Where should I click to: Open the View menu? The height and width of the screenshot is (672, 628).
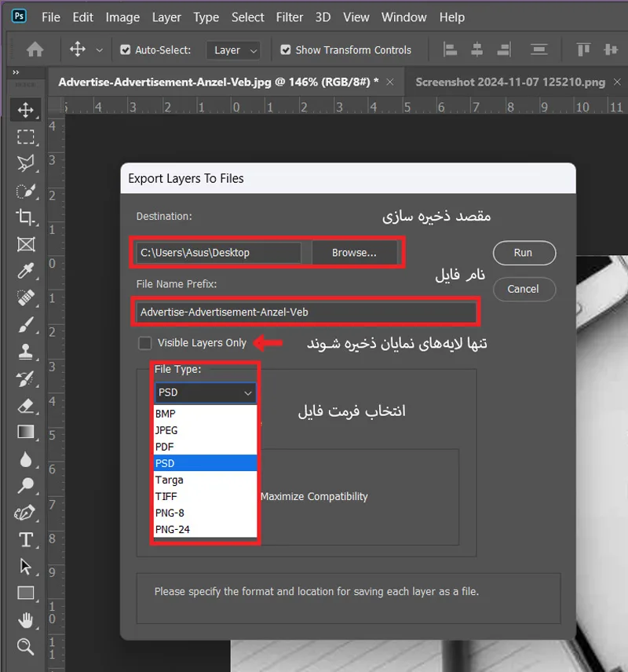pyautogui.click(x=356, y=17)
